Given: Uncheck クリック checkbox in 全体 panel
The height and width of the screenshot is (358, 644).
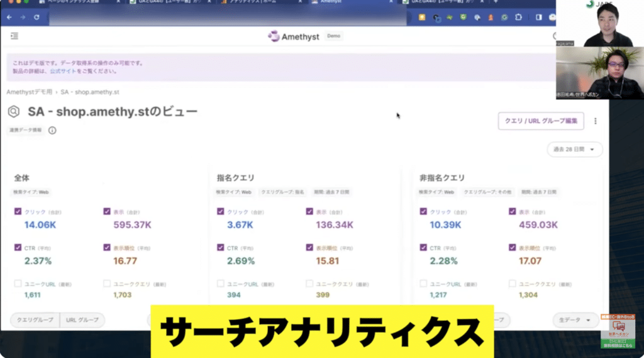Looking at the screenshot, I should 18,212.
